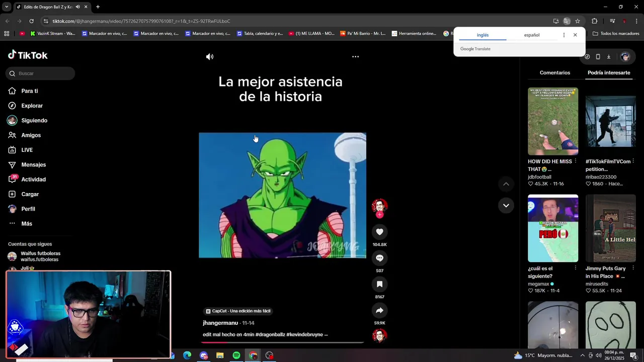
Task: Open Google Translate popup three-dots options
Action: click(x=563, y=35)
